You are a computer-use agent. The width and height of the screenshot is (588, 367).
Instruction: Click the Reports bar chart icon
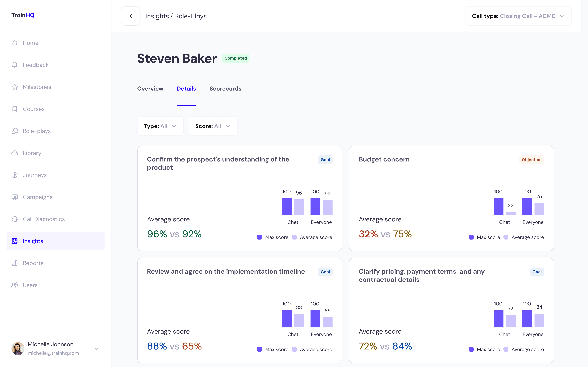click(15, 263)
